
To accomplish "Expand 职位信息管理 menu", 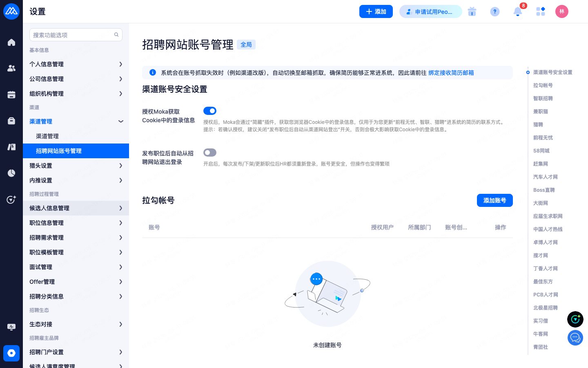I will point(76,223).
